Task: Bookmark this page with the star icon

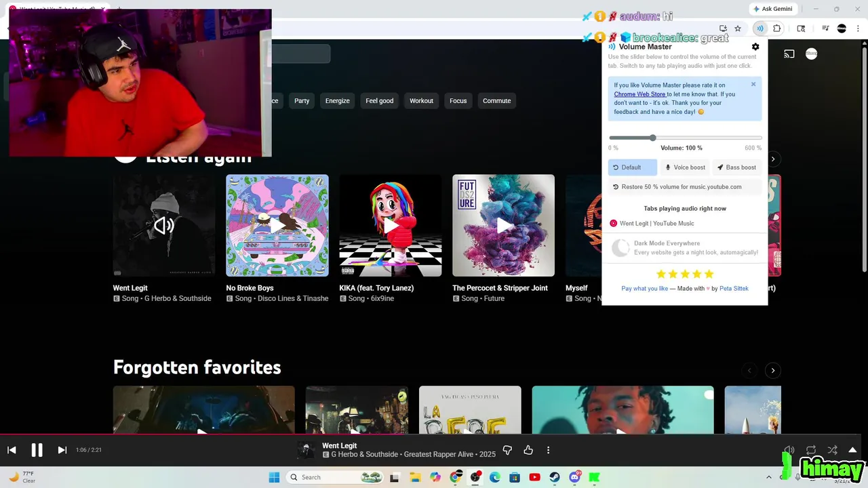Action: (x=738, y=28)
